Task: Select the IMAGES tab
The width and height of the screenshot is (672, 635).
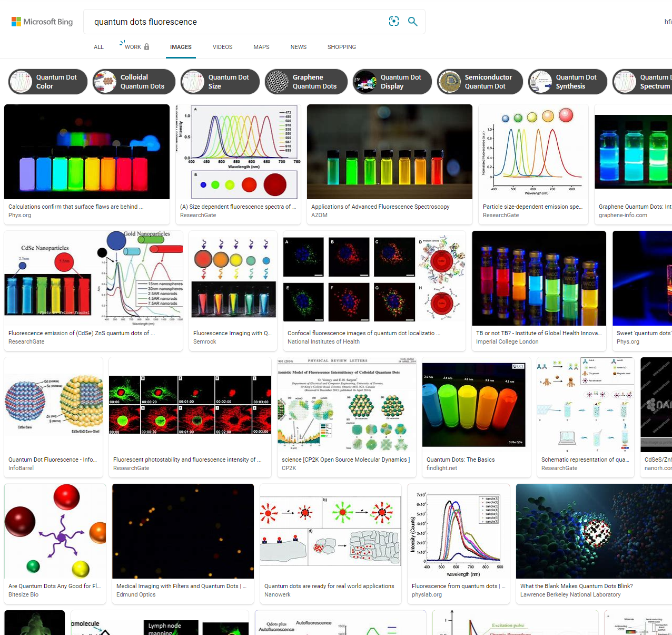Action: [x=181, y=47]
